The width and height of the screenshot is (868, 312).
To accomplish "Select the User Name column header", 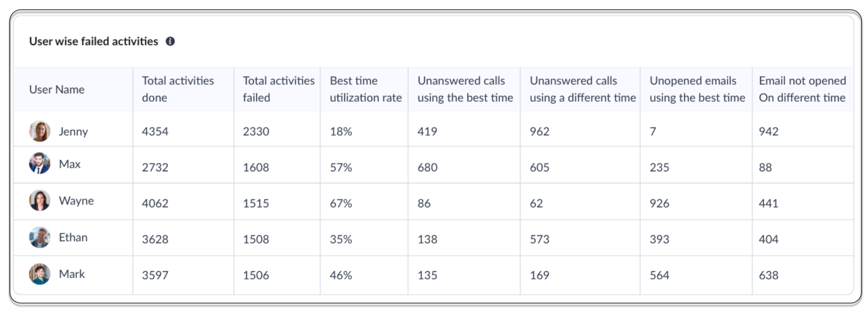I will tap(57, 89).
